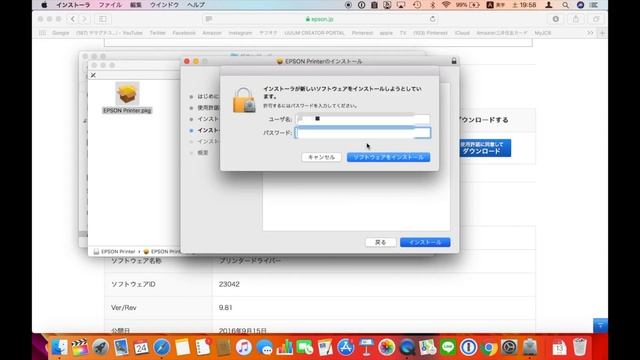This screenshot has width=640, height=360.
Task: Launch iTunes from the Dock
Action: [244, 347]
